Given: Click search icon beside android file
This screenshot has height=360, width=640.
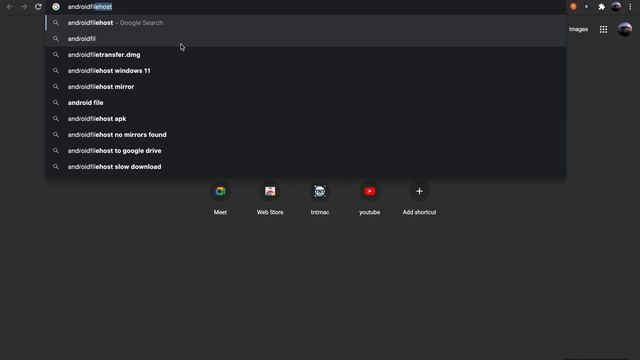Looking at the screenshot, I should click(x=56, y=103).
